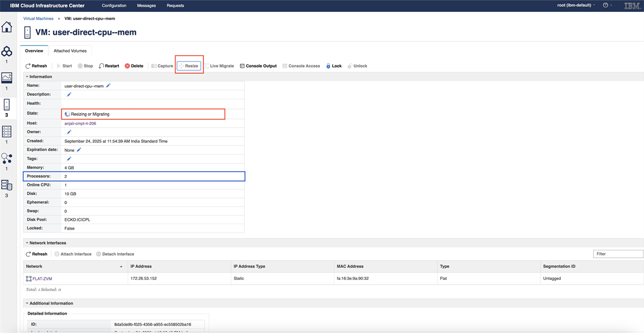Viewport: 644px width, 333px height.
Task: Click the Live Migrate button
Action: click(219, 66)
